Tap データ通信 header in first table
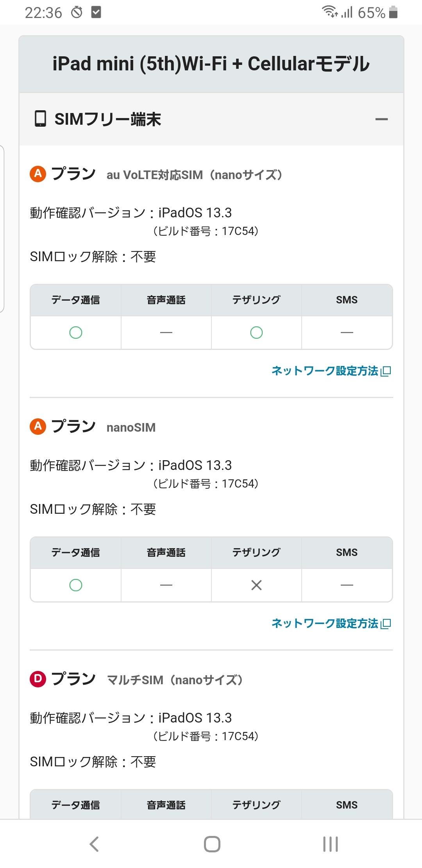 coord(76,300)
